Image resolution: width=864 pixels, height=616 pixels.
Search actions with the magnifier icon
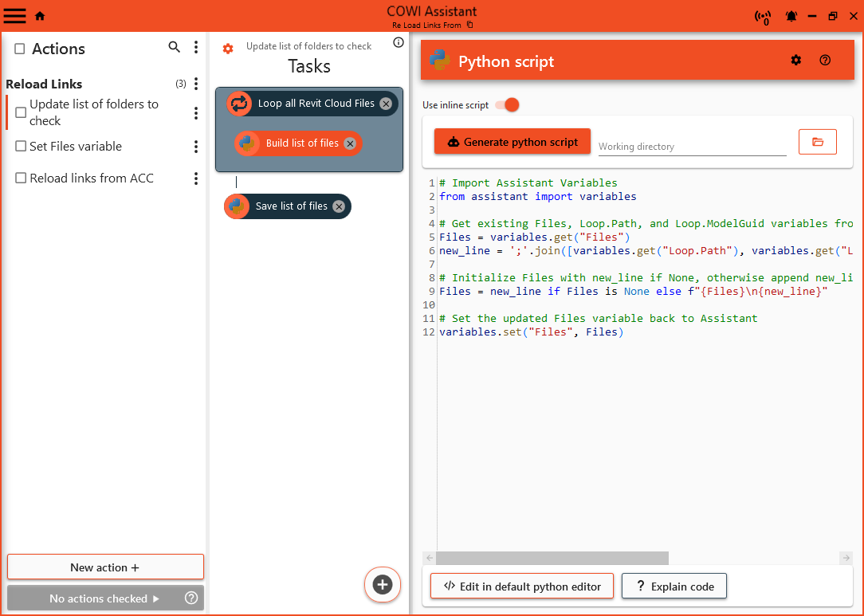(x=175, y=48)
